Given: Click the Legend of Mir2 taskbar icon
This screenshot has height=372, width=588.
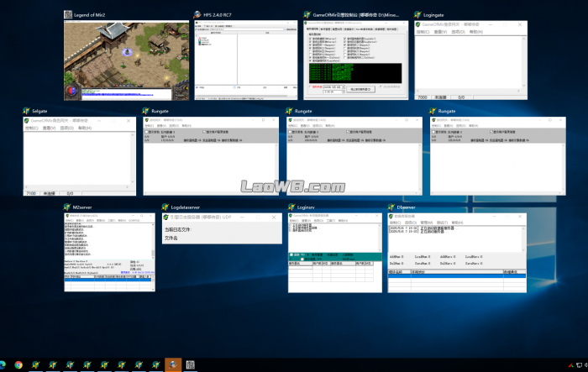Looking at the screenshot, I should click(190, 364).
